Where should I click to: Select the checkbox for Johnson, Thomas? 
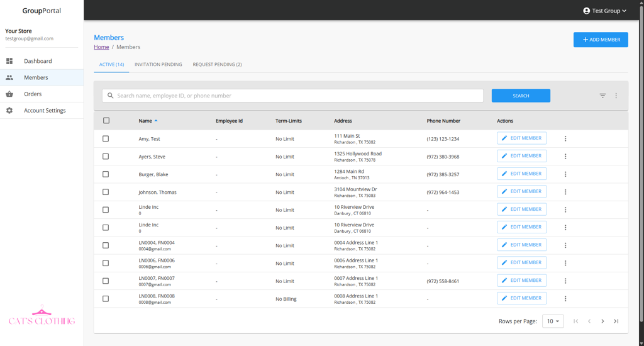point(106,193)
